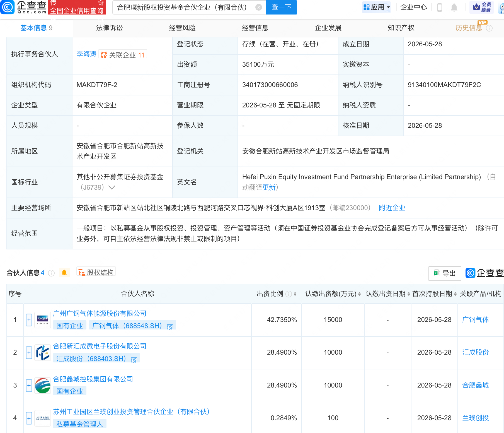
Task: Sort by 出资比例 column arrows
Action: tap(295, 294)
